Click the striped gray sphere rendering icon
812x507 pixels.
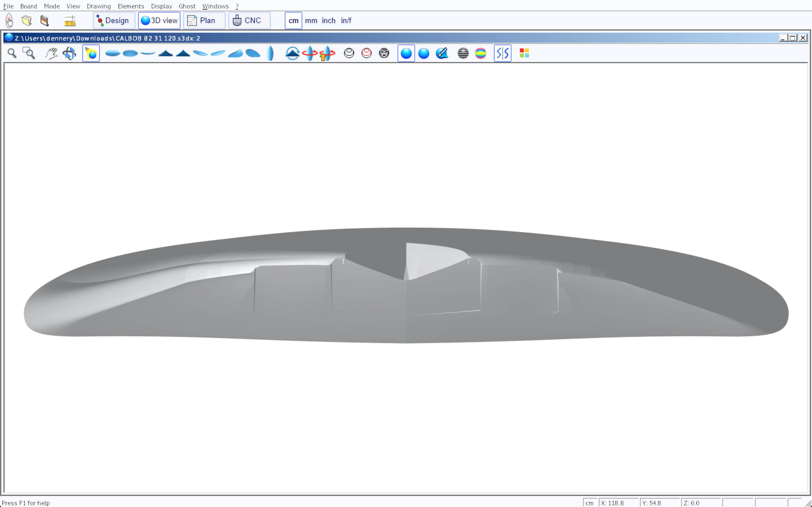click(463, 53)
